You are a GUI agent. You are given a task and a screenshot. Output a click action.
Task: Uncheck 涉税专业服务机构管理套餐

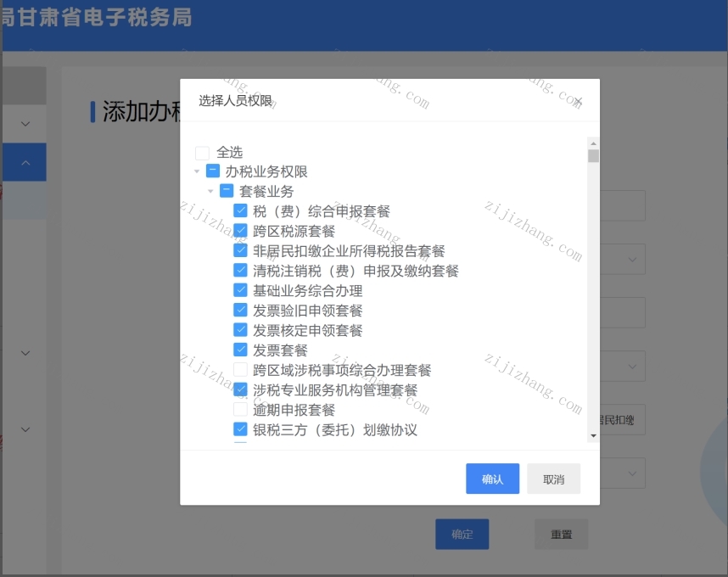point(240,389)
